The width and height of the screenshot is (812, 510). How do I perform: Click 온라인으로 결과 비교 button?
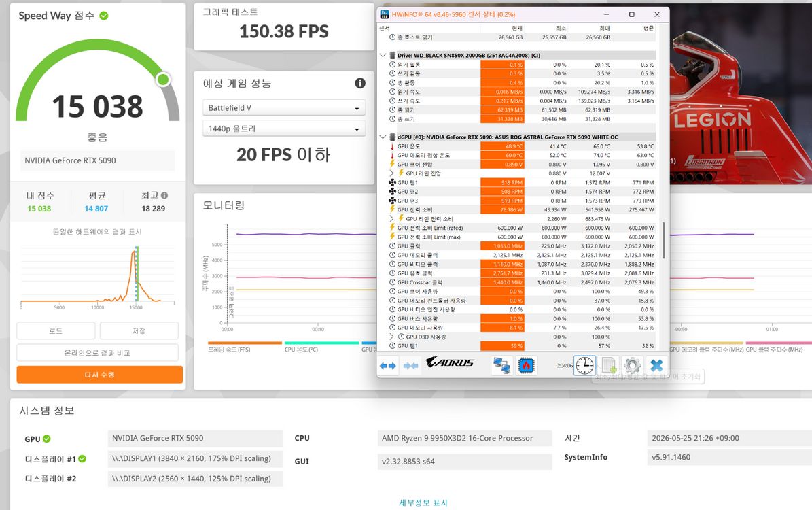pyautogui.click(x=97, y=352)
